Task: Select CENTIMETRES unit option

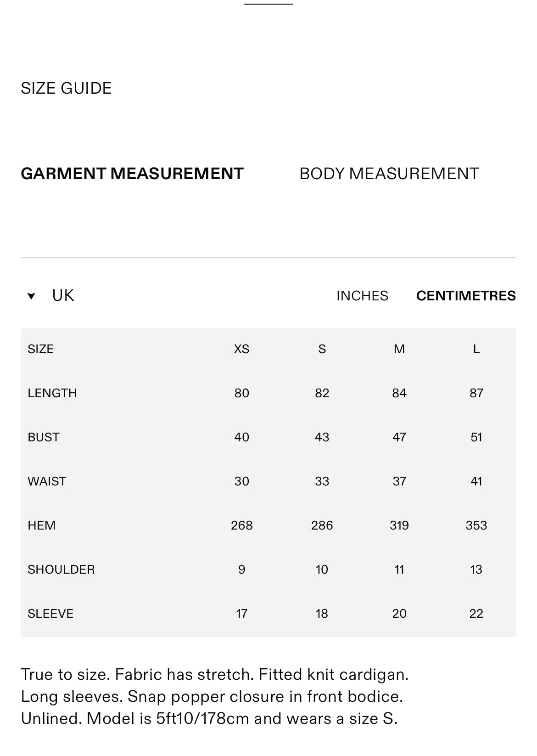Action: [x=466, y=296]
